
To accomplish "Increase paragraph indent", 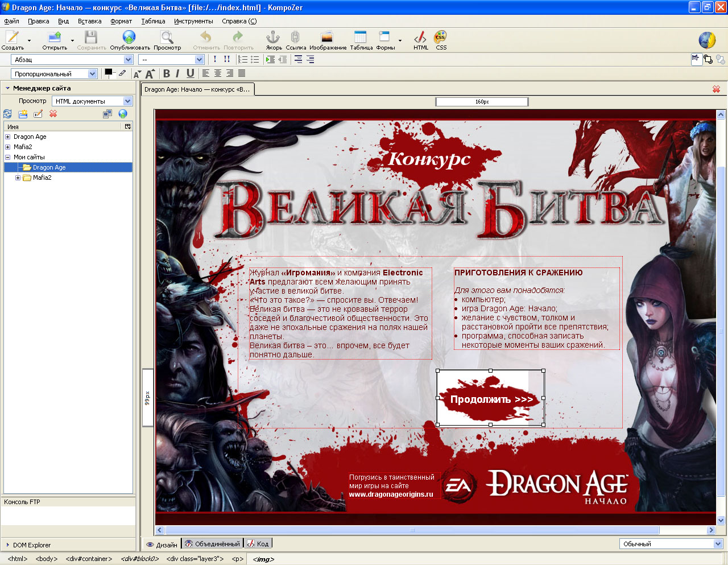I will pyautogui.click(x=270, y=59).
